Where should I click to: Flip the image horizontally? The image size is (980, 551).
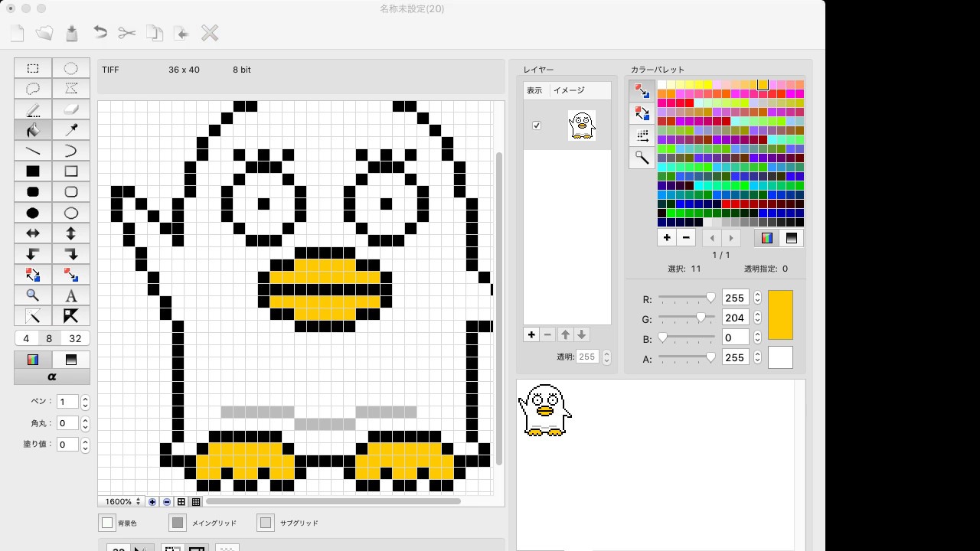(33, 233)
